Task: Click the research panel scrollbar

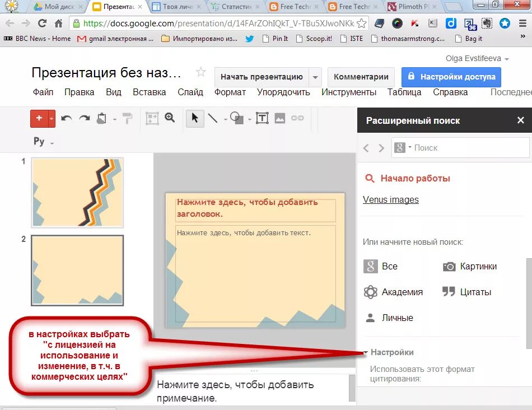Action: click(529, 303)
